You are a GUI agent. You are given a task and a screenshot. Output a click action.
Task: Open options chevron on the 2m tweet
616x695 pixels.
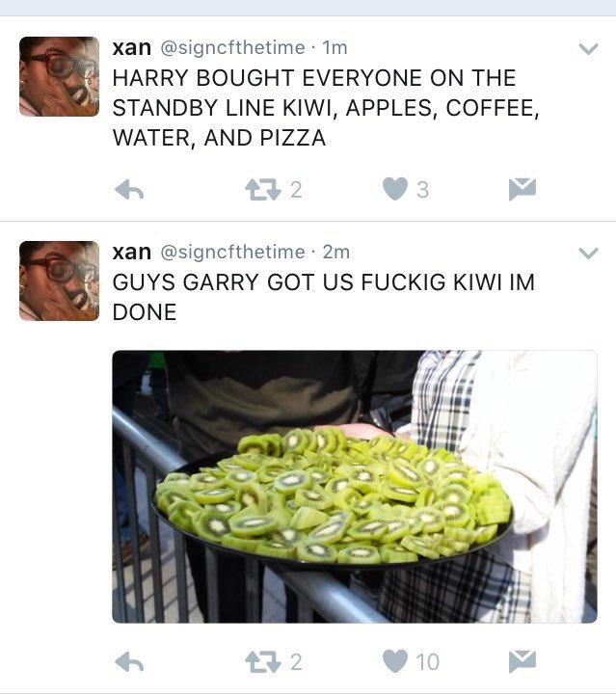[x=588, y=254]
